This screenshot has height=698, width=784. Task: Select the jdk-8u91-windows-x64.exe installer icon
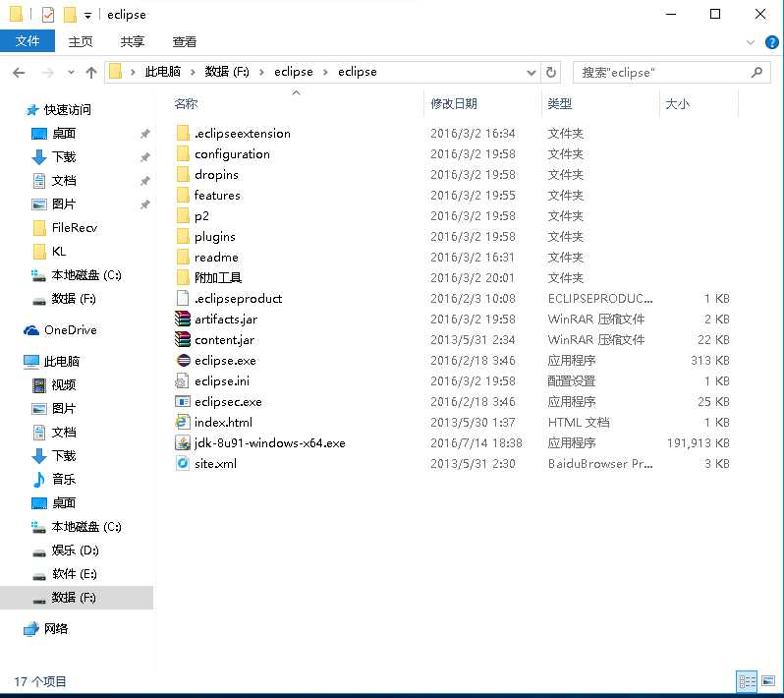tap(183, 442)
